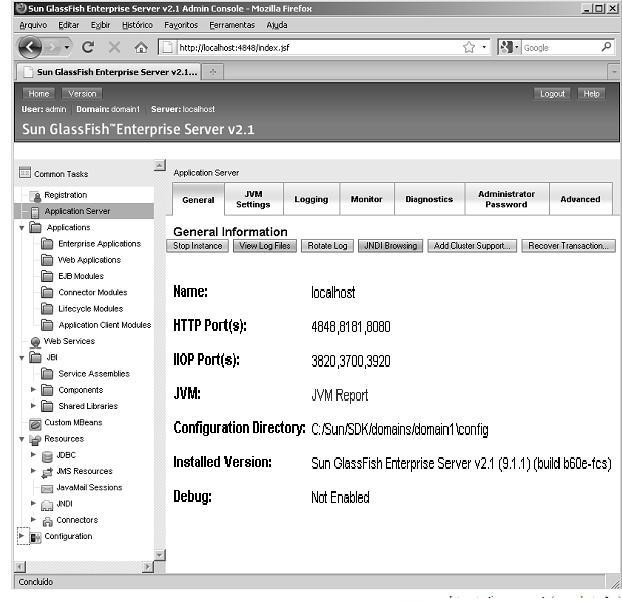Click into the URL address field

coord(310,47)
